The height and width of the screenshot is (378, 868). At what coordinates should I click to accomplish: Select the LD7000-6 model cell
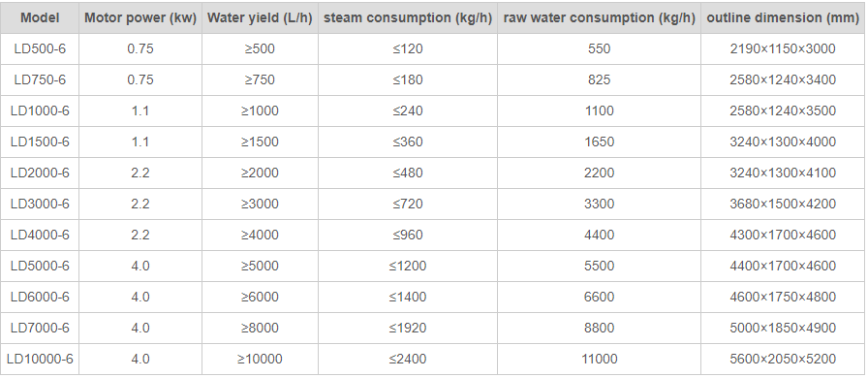[x=40, y=329]
